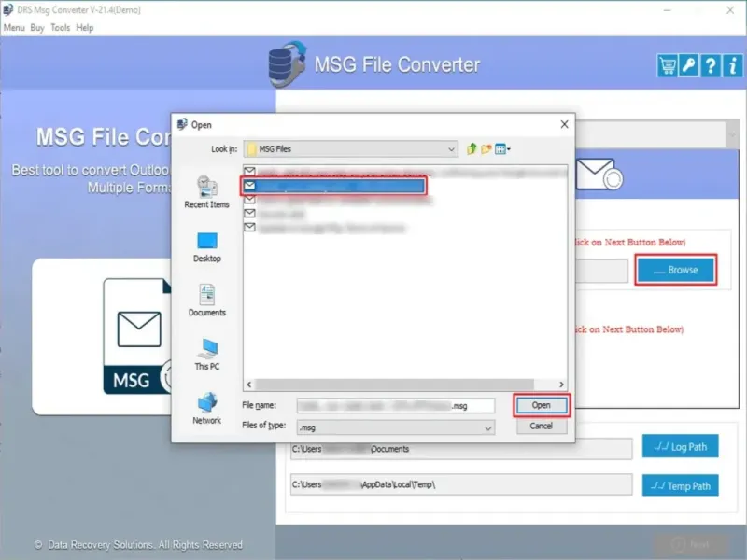Select This PC in places sidebar

(206, 355)
